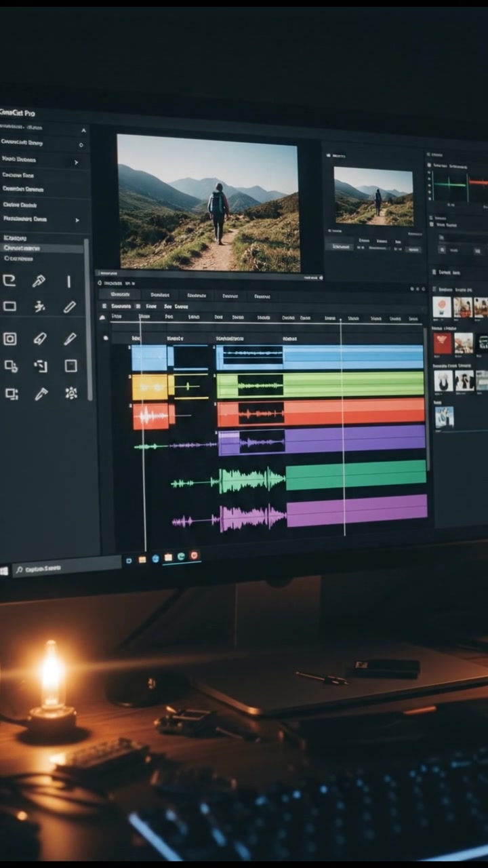
Task: Click the small secondary preview monitor
Action: (x=373, y=196)
